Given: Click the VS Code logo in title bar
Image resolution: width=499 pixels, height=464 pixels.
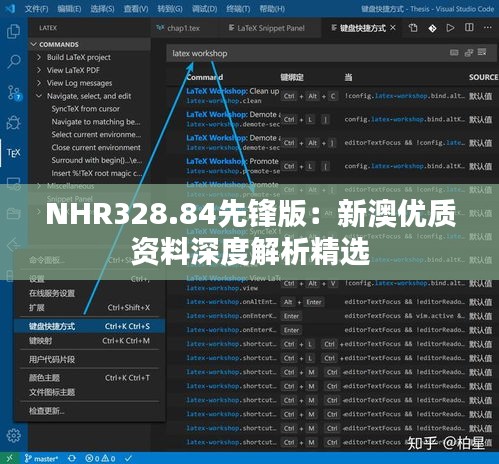Looking at the screenshot, I should coord(10,9).
